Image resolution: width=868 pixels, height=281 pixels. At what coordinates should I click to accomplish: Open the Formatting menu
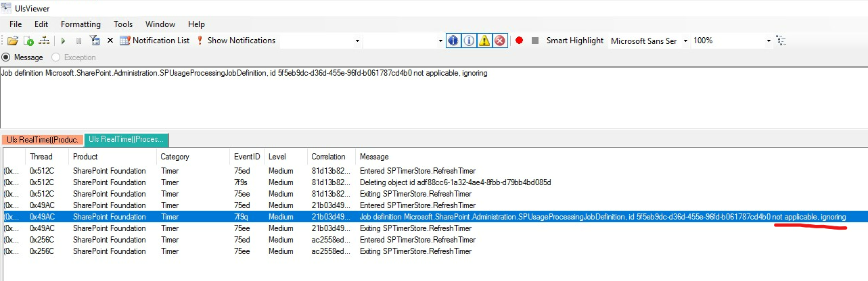click(x=81, y=24)
